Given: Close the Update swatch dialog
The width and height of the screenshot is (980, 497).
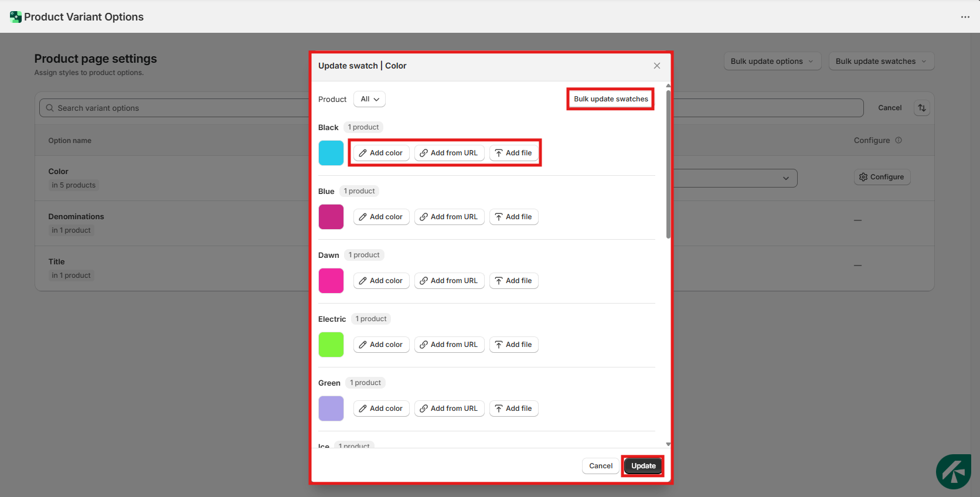Looking at the screenshot, I should (656, 66).
